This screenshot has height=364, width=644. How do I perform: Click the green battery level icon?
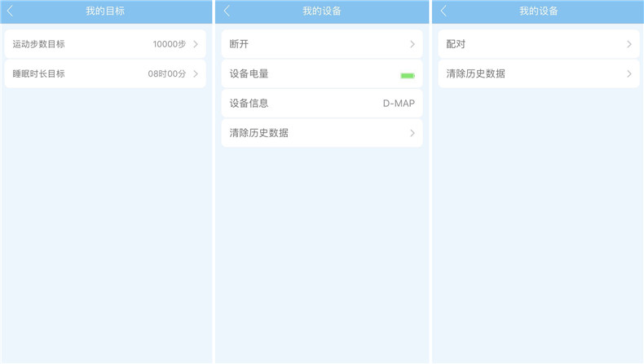click(x=408, y=75)
